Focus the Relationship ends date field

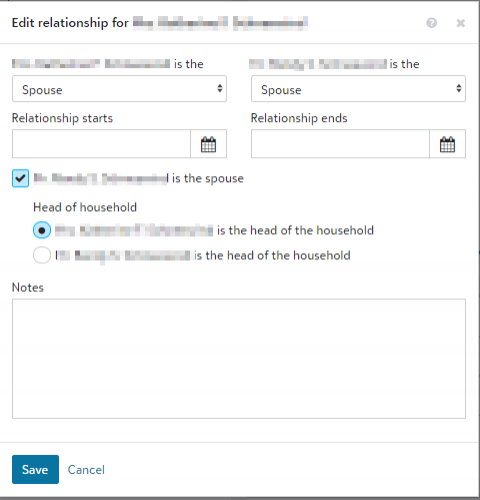tap(340, 144)
